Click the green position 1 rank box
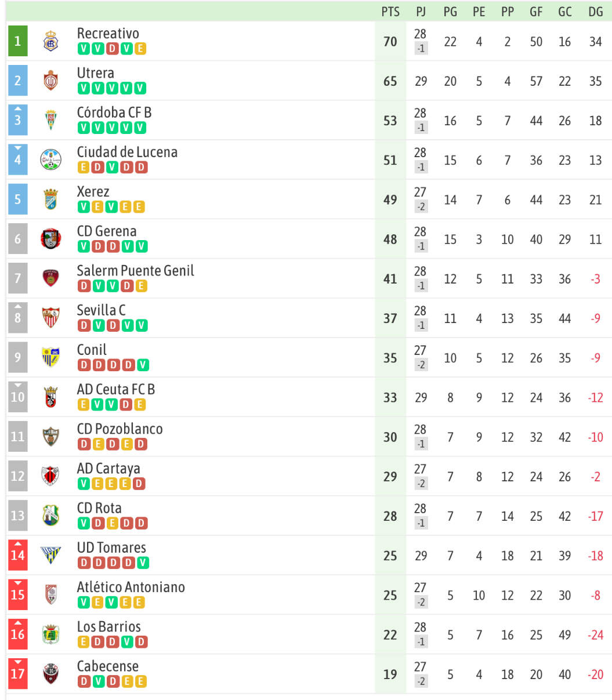 pos(17,41)
